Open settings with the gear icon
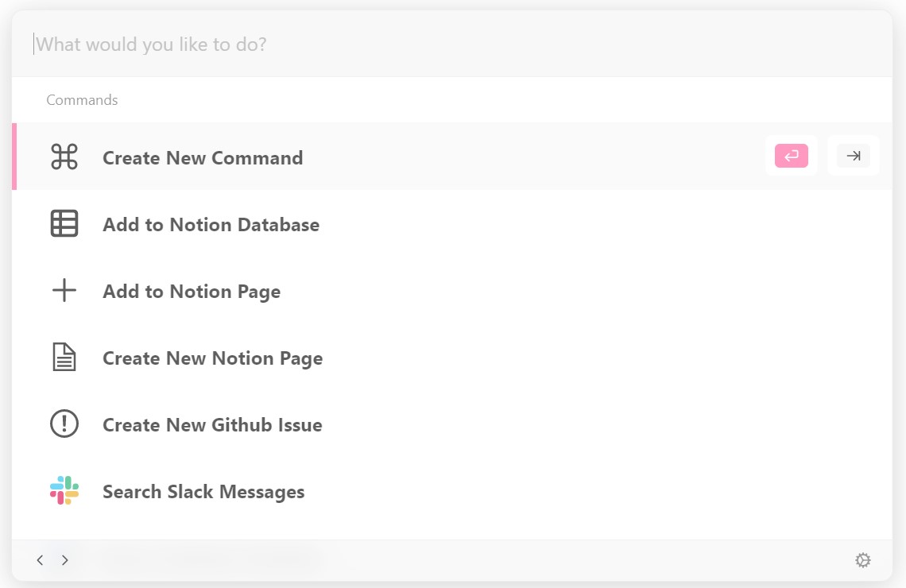 (x=862, y=560)
